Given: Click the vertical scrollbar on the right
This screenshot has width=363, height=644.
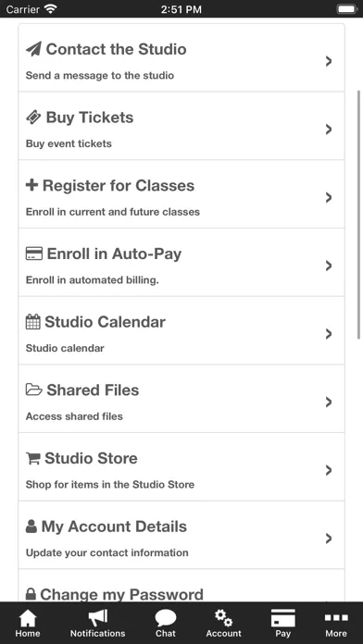Looking at the screenshot, I should 359,215.
